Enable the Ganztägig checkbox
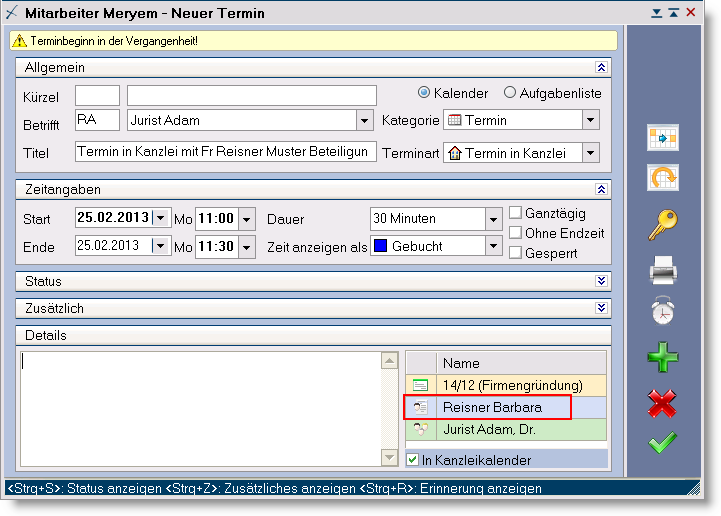The image size is (721, 516). tap(516, 213)
